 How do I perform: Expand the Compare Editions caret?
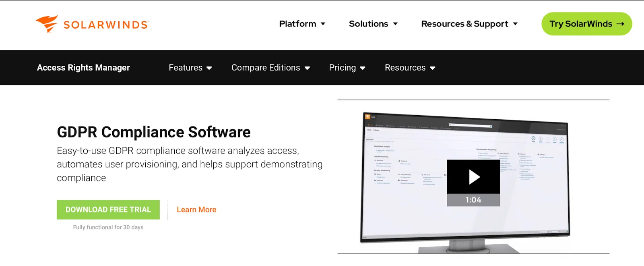pyautogui.click(x=308, y=68)
